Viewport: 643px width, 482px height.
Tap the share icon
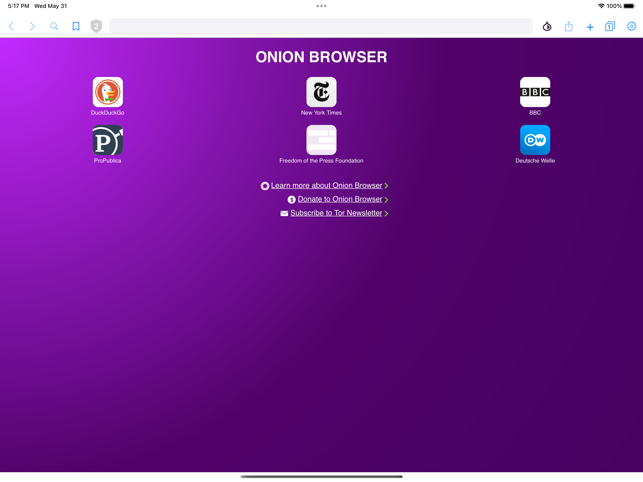pos(568,27)
